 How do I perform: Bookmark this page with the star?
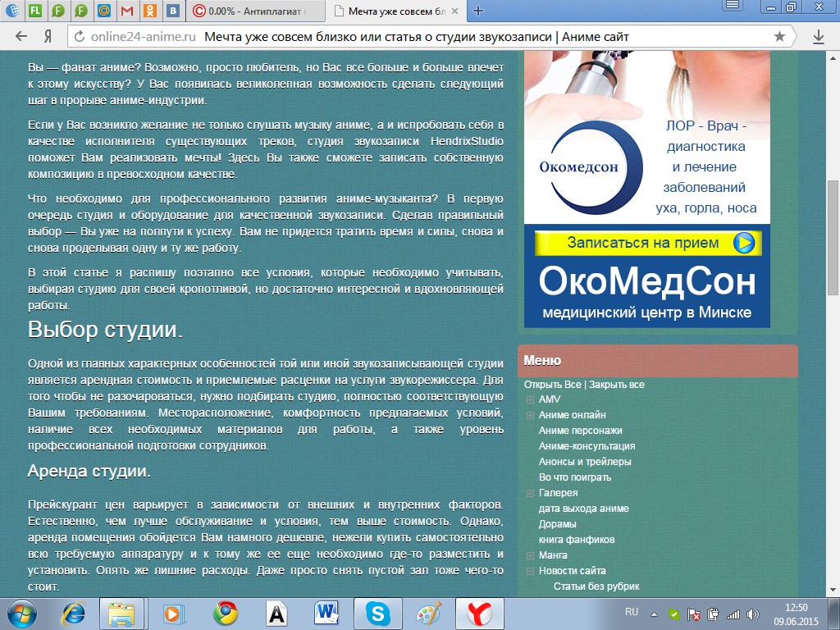point(779,36)
